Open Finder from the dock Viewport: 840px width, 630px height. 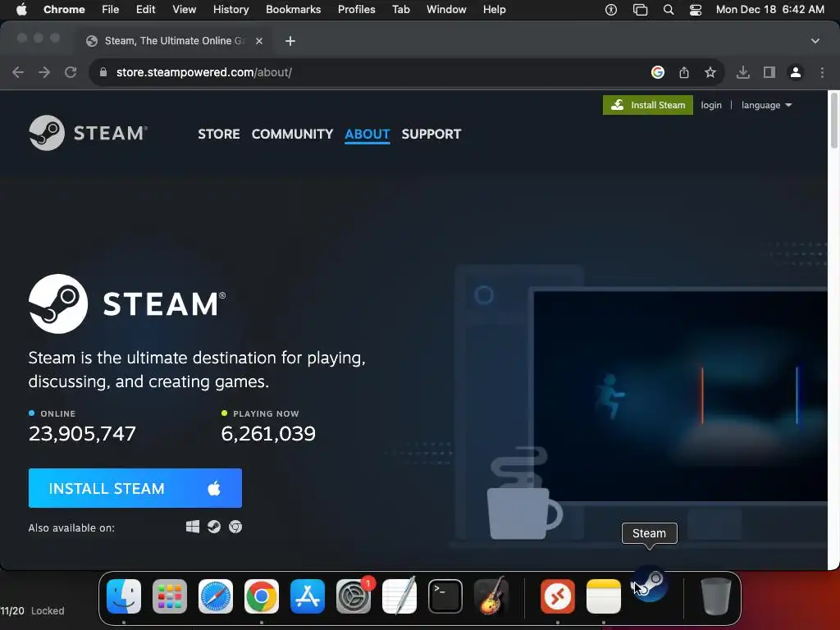(x=124, y=596)
